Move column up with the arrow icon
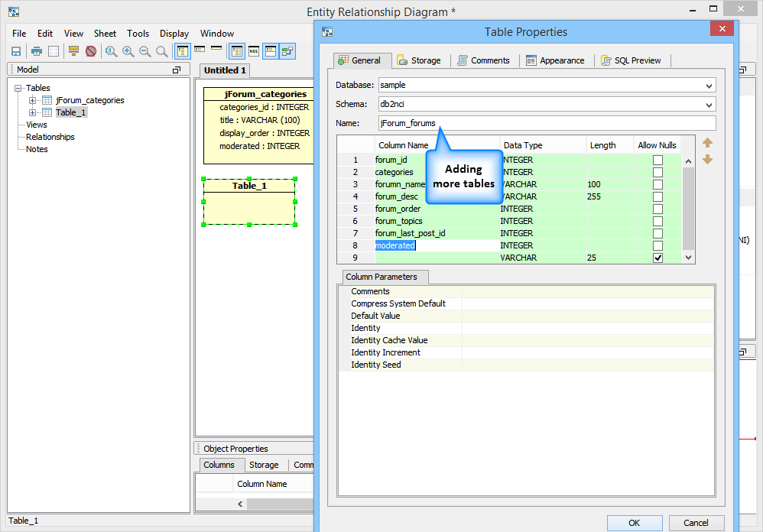The width and height of the screenshot is (763, 532). point(707,143)
